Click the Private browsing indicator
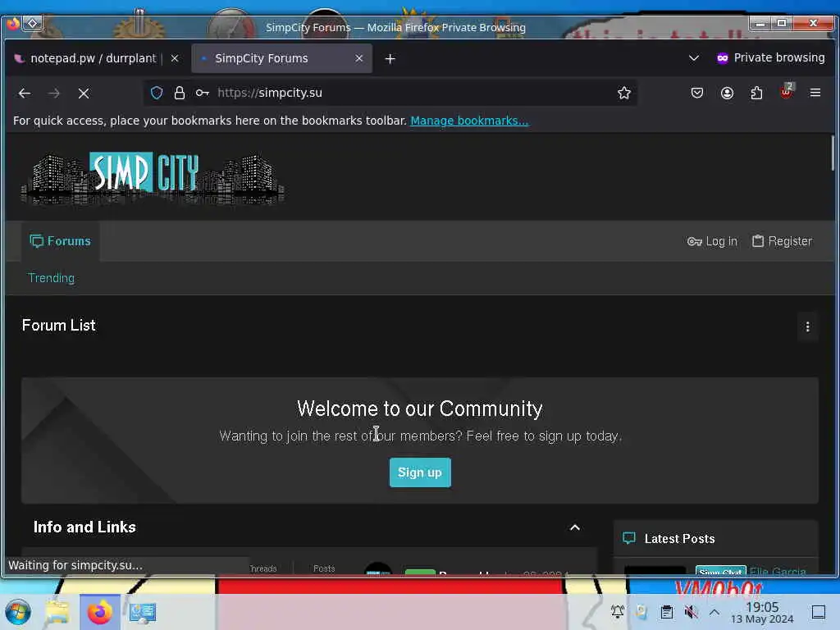The width and height of the screenshot is (840, 630). pos(770,58)
